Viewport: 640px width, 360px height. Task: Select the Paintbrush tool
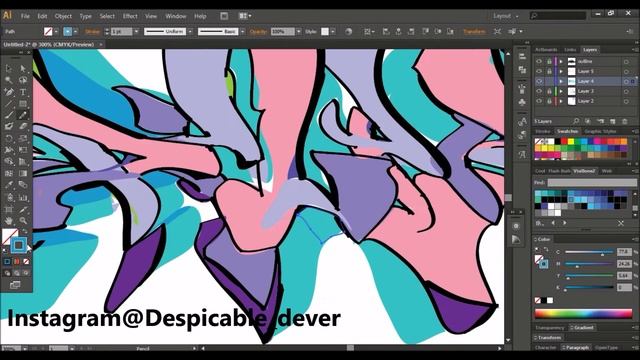(9, 115)
